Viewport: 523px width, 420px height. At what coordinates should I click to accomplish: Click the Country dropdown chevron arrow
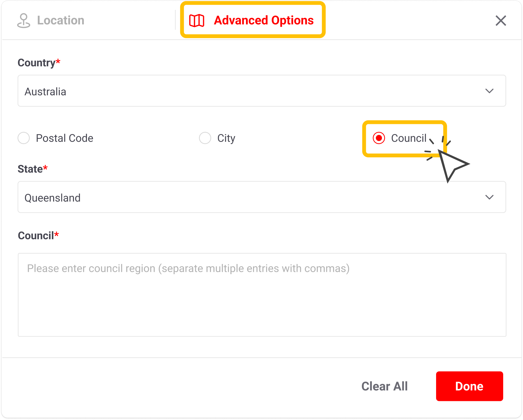point(489,91)
